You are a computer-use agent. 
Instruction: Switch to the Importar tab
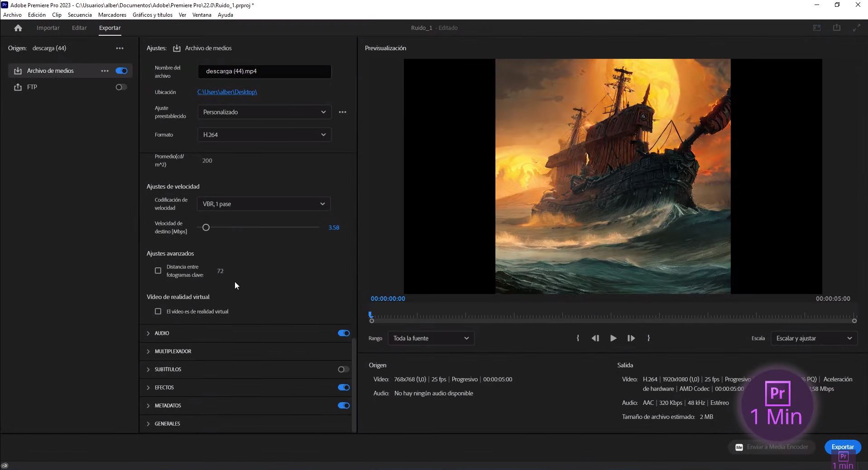pos(48,28)
